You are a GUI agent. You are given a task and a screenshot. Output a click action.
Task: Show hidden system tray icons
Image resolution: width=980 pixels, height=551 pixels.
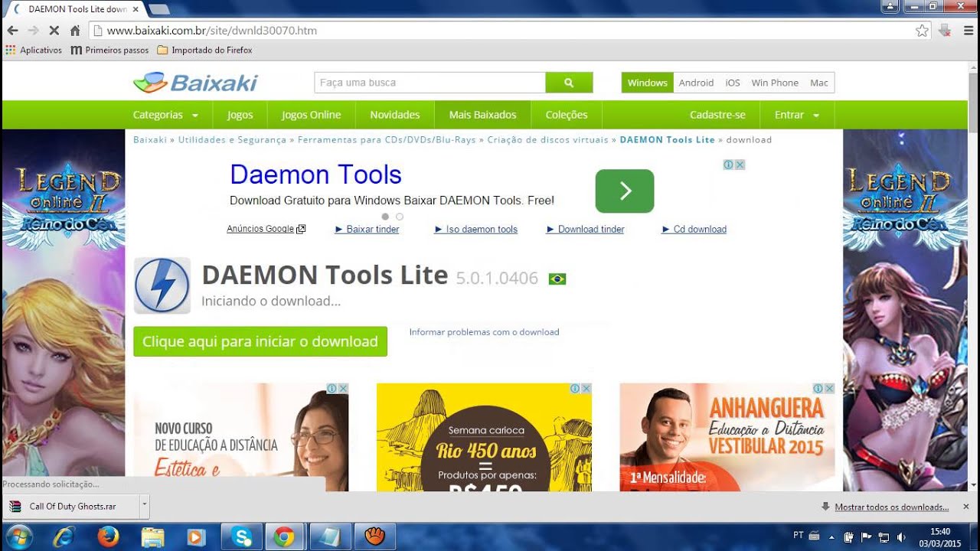(x=831, y=537)
